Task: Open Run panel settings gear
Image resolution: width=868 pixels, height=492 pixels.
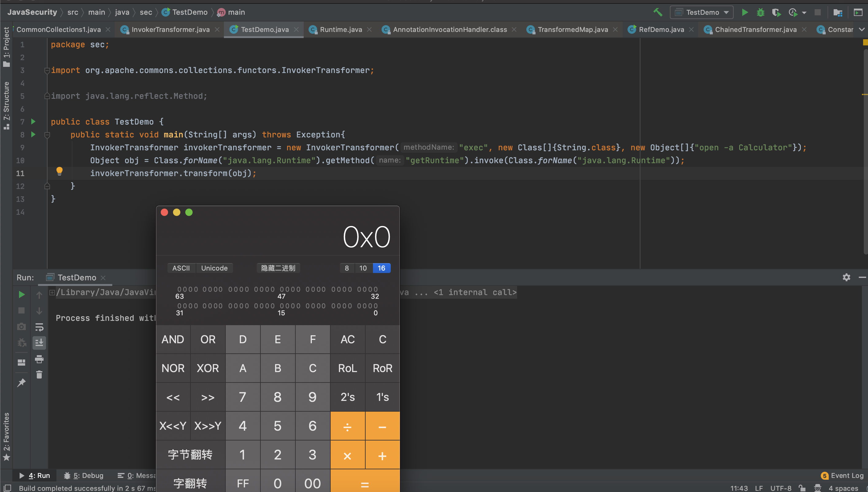Action: tap(846, 277)
